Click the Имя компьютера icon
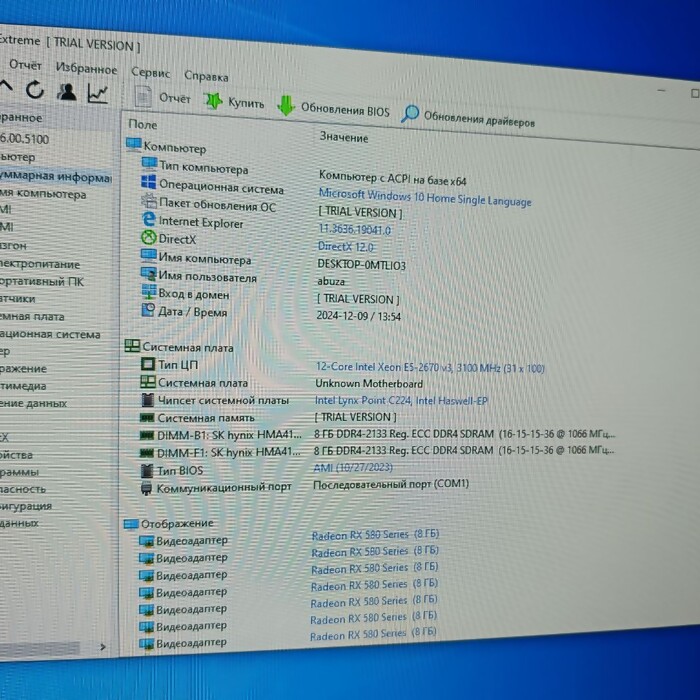700x700 pixels. 148,255
